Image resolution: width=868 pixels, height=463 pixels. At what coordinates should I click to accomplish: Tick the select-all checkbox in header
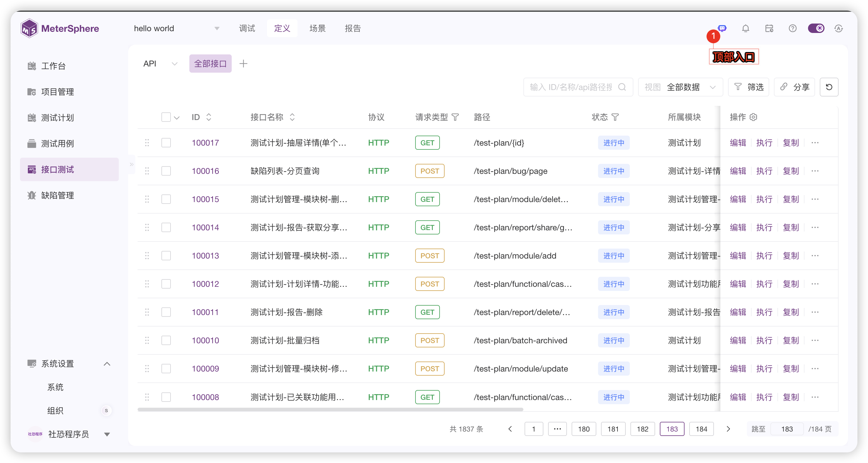(166, 117)
